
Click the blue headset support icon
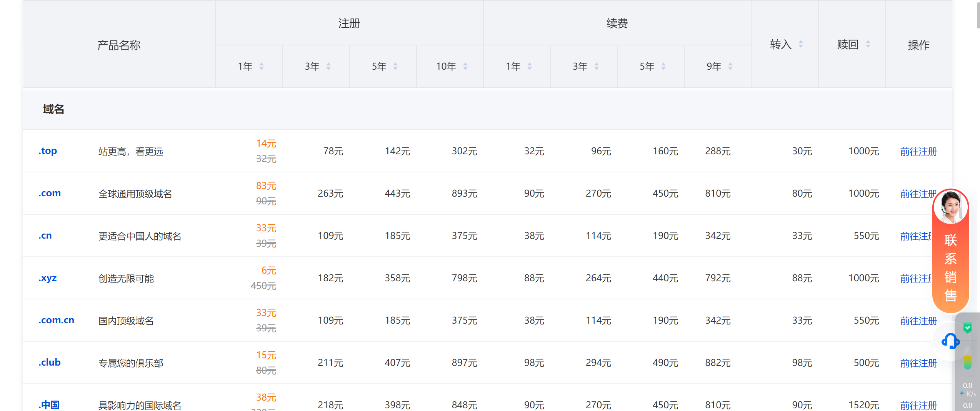950,341
